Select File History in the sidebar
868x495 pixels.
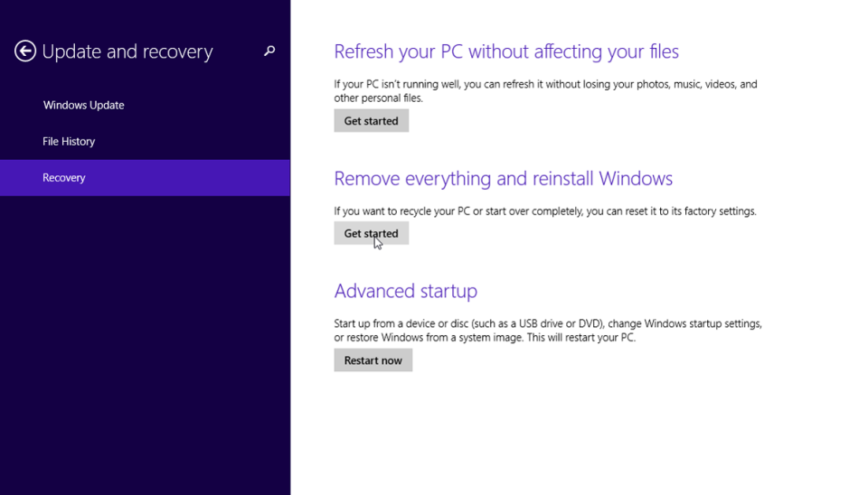pos(69,142)
